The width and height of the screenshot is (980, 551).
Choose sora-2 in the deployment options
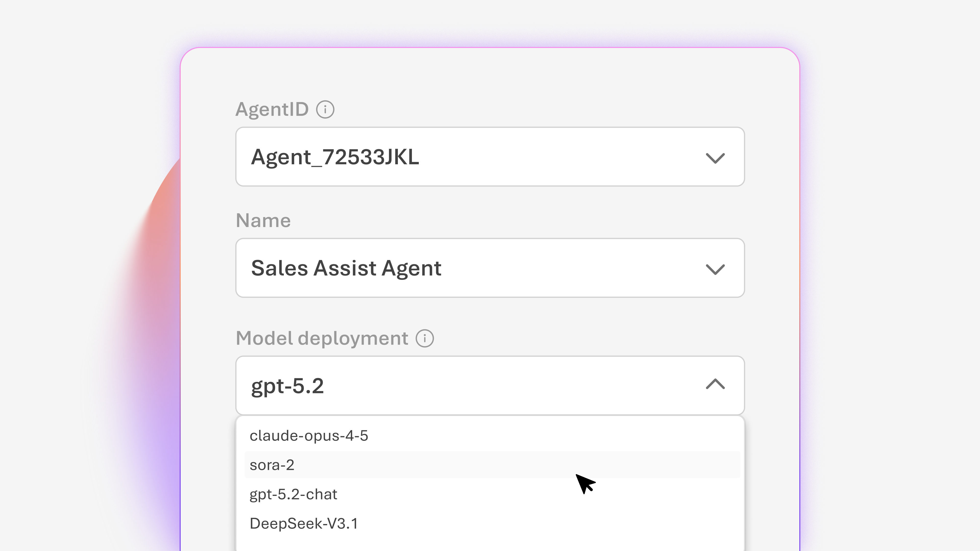pyautogui.click(x=272, y=465)
